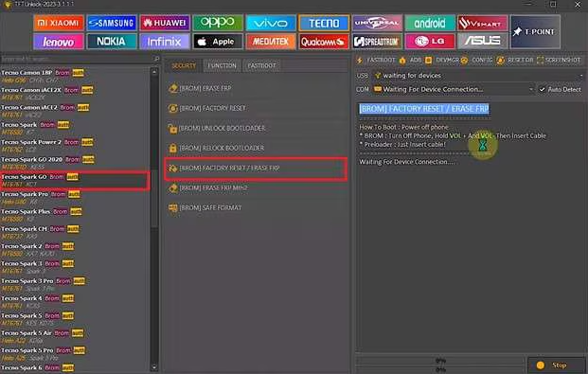Open the Android brand tile
Image resolution: width=588 pixels, height=374 pixels.
(x=430, y=23)
